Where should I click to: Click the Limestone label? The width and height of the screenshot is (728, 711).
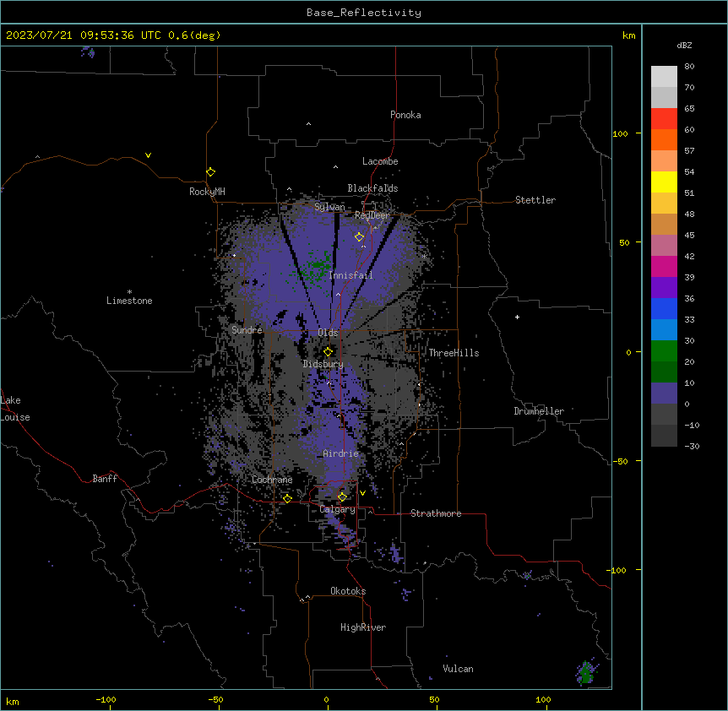(x=129, y=301)
